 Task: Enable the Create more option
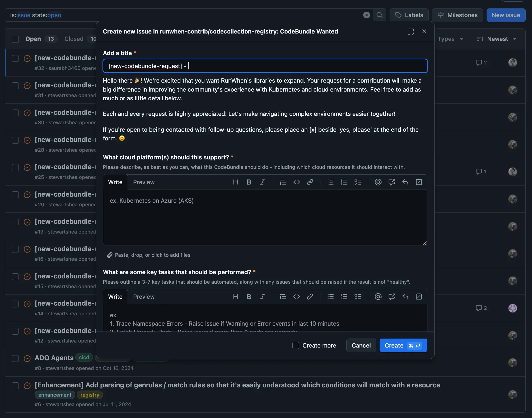(295, 345)
